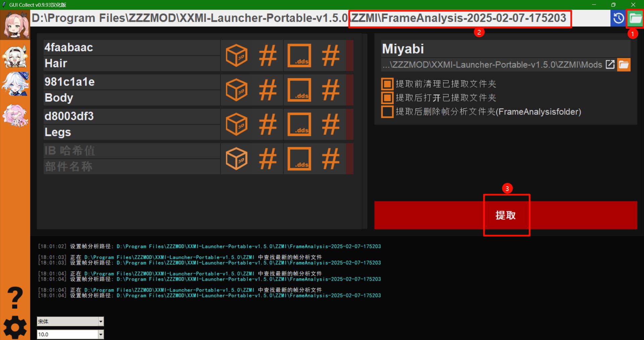The image size is (644, 340).
Task: Open the Mods path via the external link icon
Action: (609, 64)
